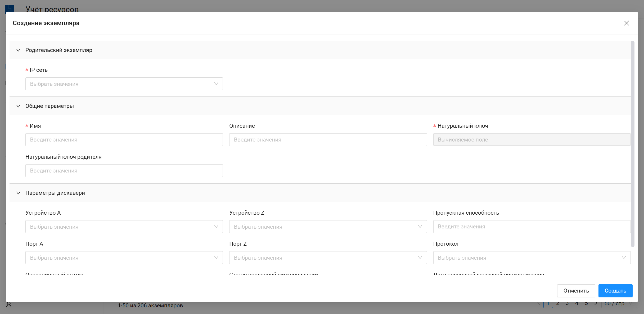
Task: Open the Устройство A dropdown
Action: (124, 227)
